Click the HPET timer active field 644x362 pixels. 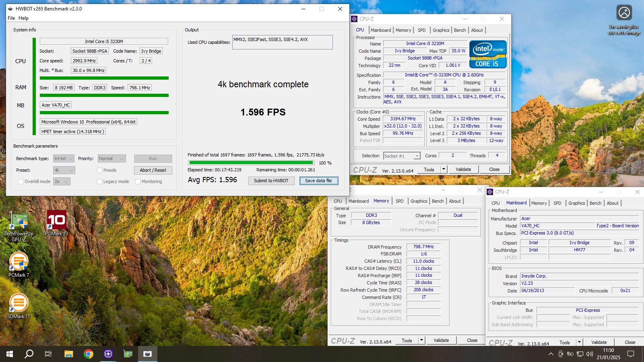coord(73,132)
